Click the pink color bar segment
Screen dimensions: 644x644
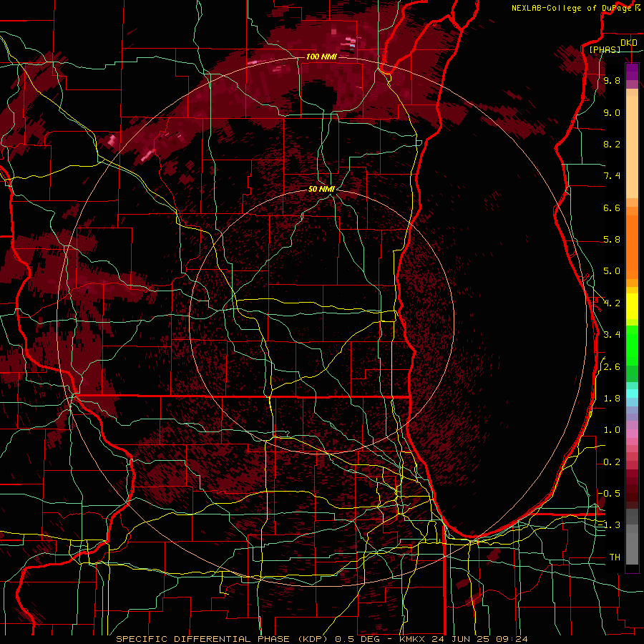pyautogui.click(x=632, y=434)
